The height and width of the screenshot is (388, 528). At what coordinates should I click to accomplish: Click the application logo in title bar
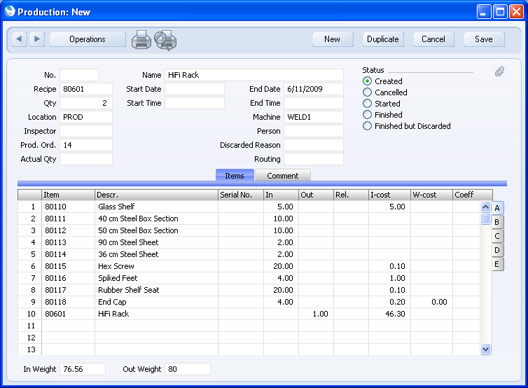pos(10,11)
